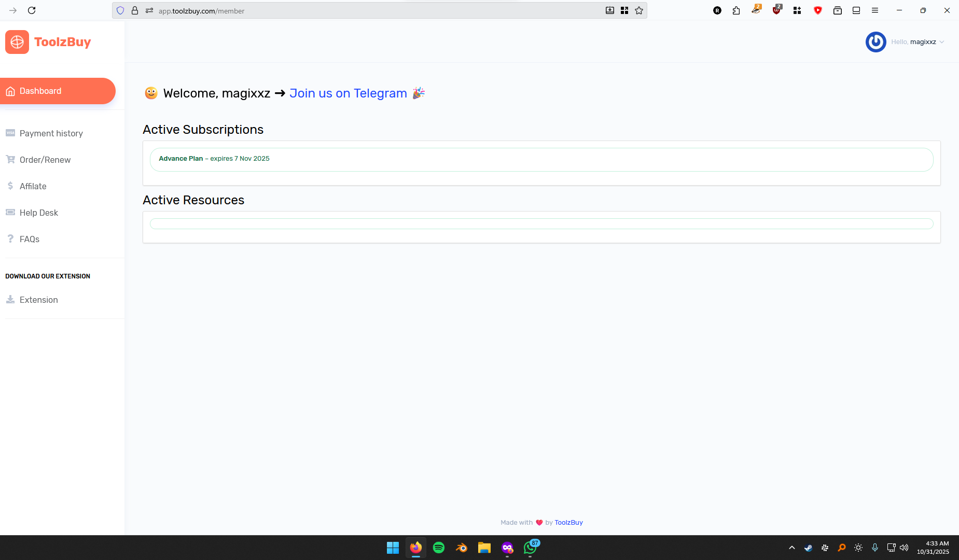Open Spotify from the taskbar
959x560 pixels.
[439, 548]
